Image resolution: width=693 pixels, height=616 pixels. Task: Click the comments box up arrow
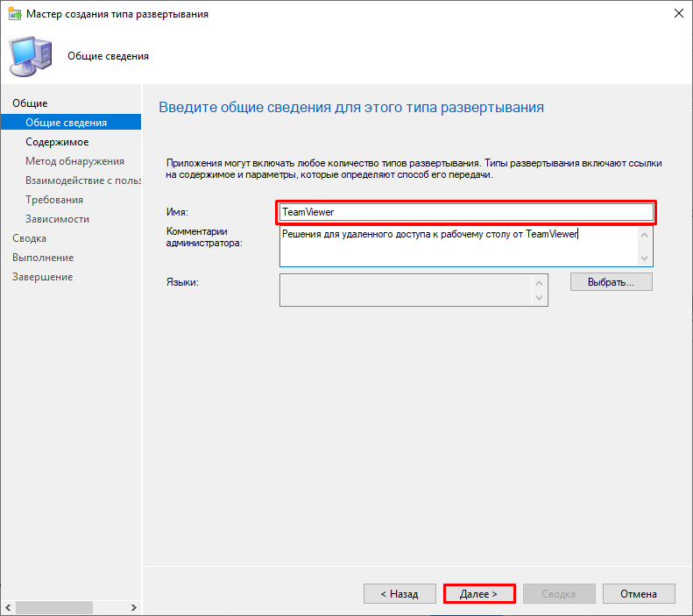pyautogui.click(x=645, y=235)
